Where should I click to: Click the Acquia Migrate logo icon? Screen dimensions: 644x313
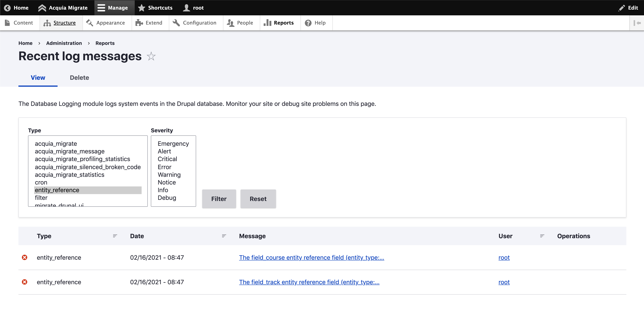(42, 8)
